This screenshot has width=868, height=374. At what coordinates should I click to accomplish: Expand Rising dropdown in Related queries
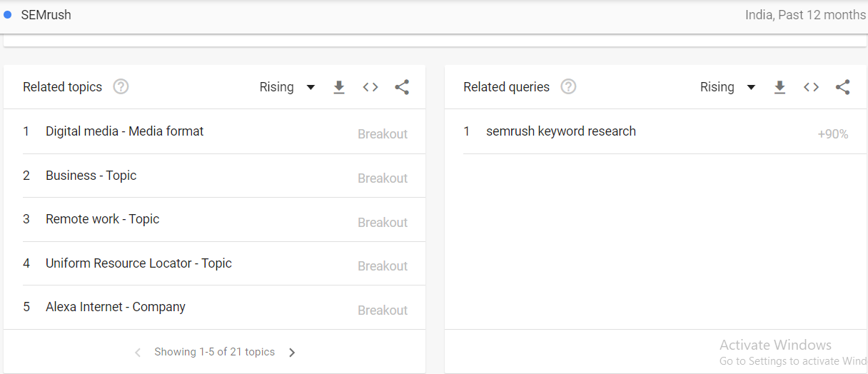point(727,87)
